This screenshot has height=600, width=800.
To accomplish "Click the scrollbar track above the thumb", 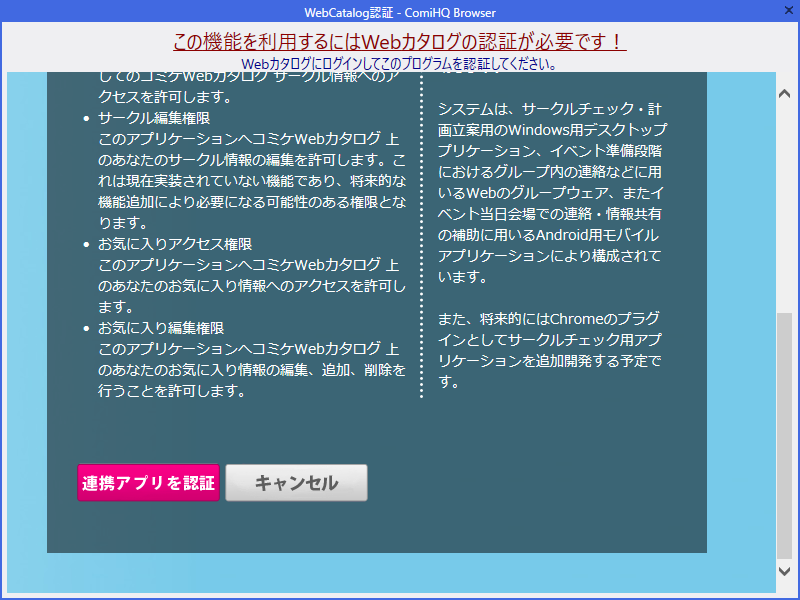I will pyautogui.click(x=785, y=207).
